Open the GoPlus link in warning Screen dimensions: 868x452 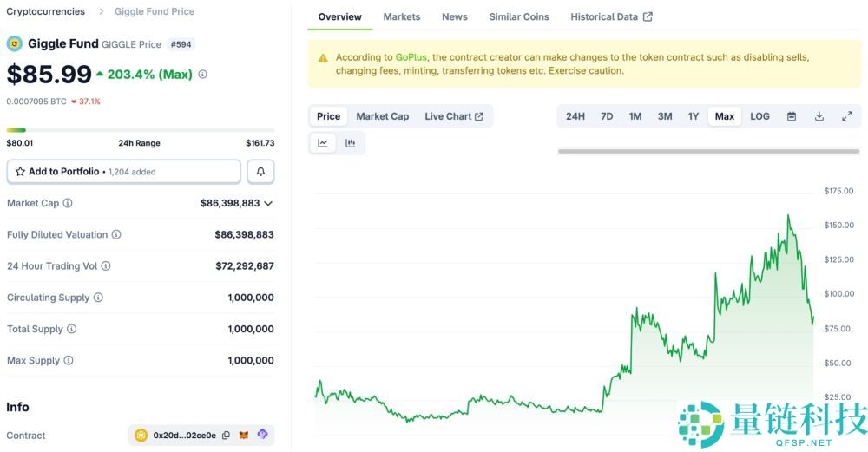point(411,57)
